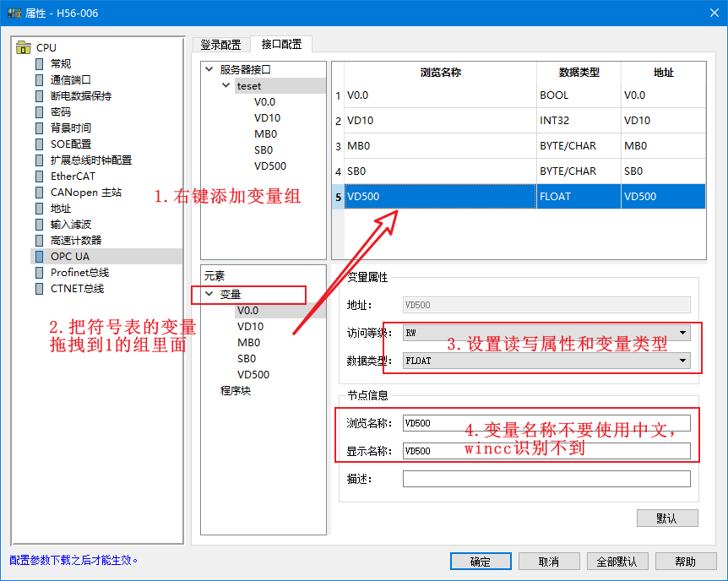
Task: Select CANopen 主站 in the CPU tree
Action: point(86,193)
